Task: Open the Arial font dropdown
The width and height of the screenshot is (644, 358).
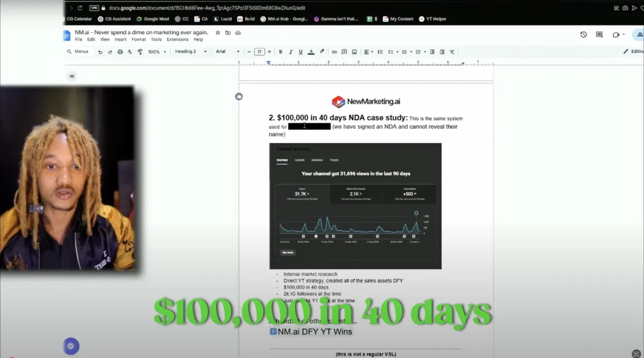Action: pyautogui.click(x=228, y=52)
